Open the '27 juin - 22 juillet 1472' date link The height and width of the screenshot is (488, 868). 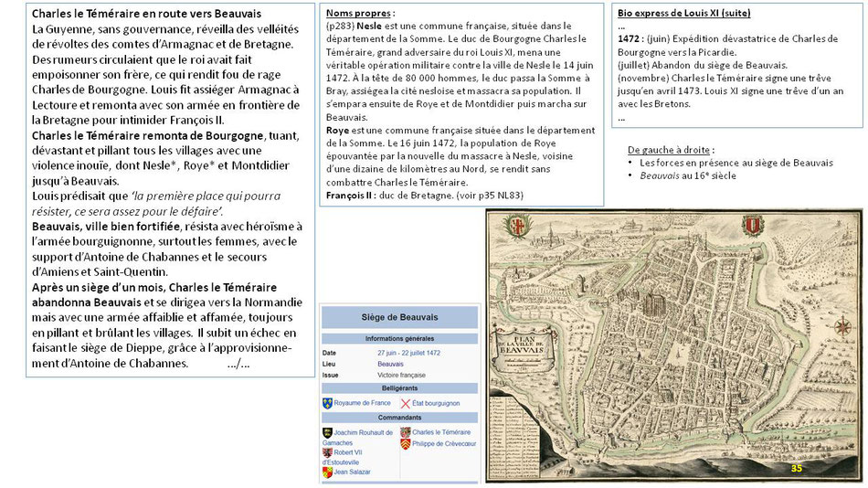point(408,353)
